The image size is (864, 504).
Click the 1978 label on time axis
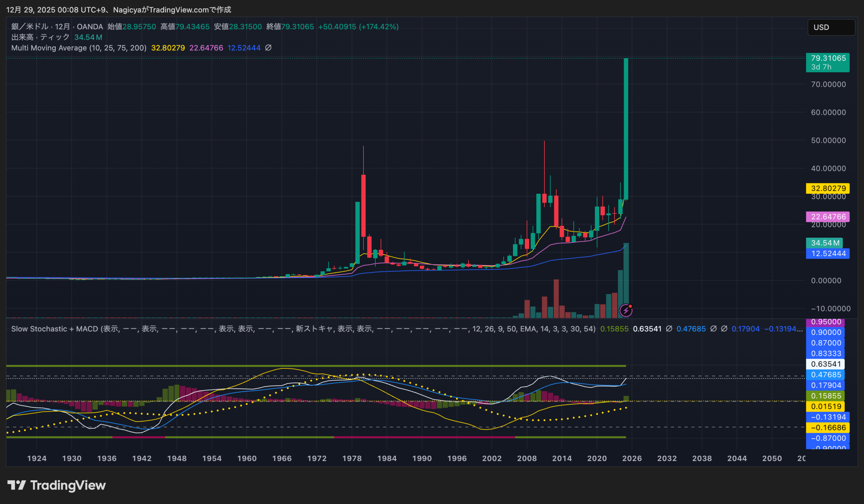click(x=352, y=458)
